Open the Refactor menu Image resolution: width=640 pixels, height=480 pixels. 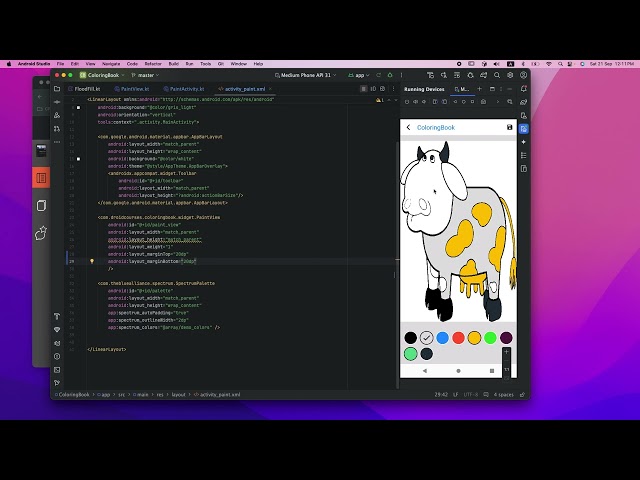(153, 64)
